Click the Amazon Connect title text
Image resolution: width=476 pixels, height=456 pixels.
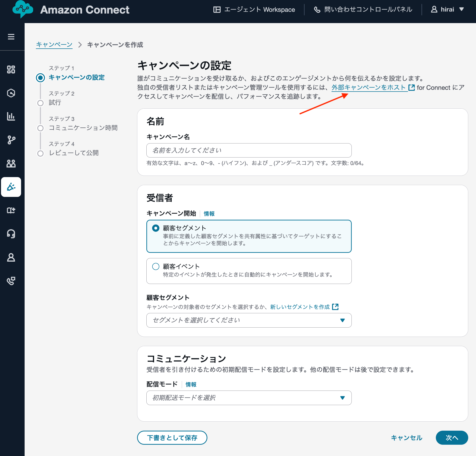click(x=85, y=10)
